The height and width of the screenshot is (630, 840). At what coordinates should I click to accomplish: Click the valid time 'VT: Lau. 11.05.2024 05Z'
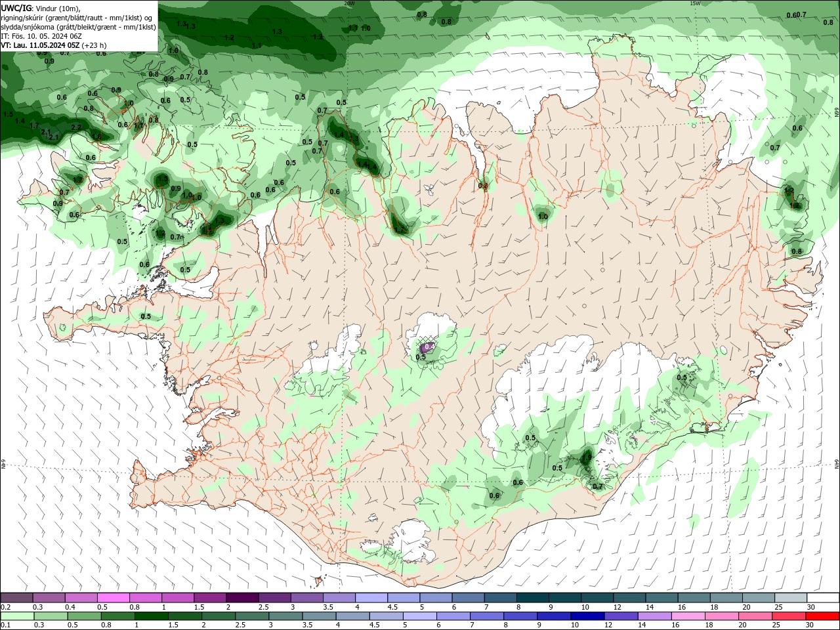40,45
